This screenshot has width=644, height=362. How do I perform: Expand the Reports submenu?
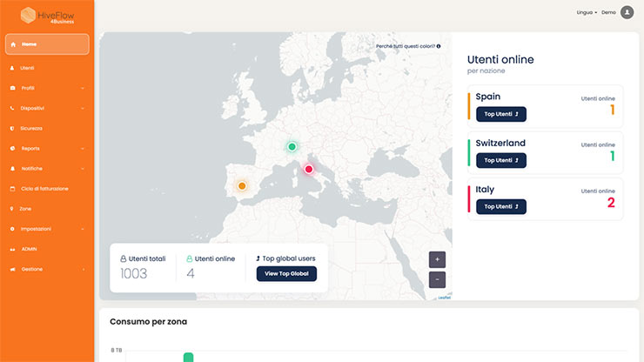[83, 149]
